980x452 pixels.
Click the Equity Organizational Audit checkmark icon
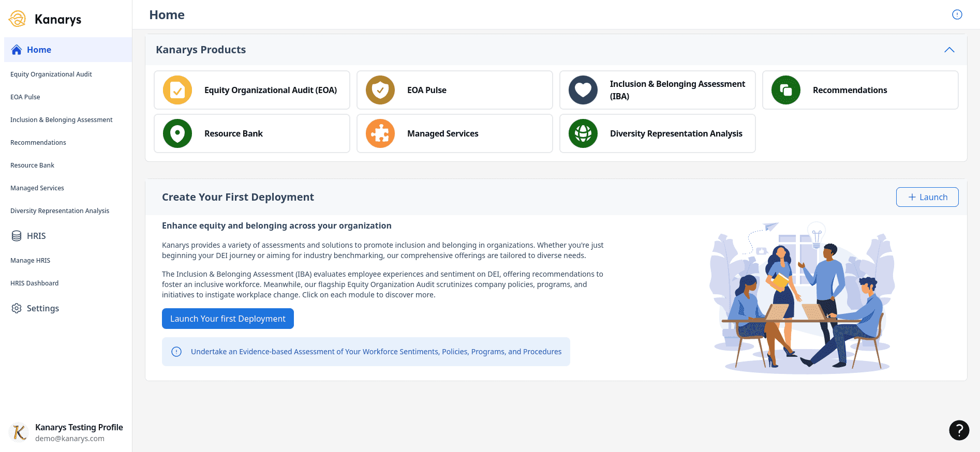click(177, 90)
